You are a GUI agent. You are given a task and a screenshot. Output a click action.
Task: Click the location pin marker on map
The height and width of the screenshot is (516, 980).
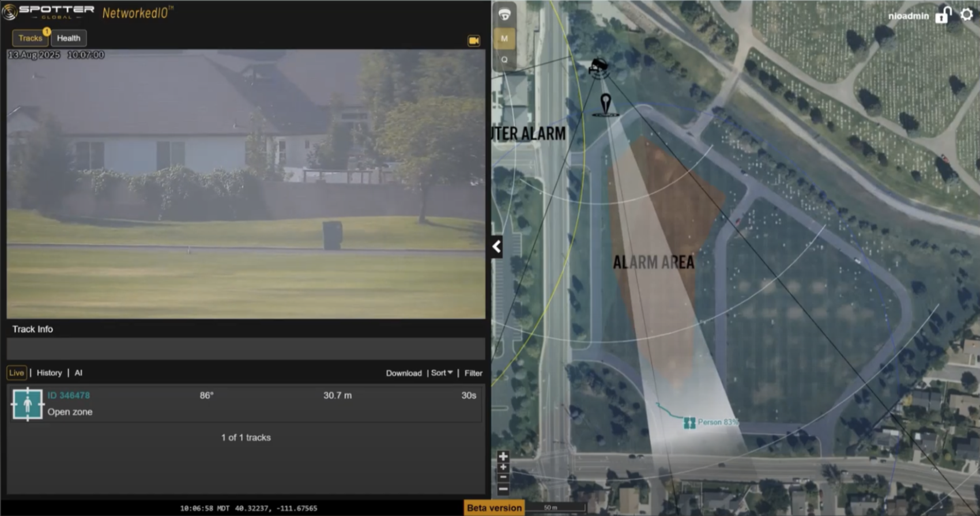coord(605,105)
